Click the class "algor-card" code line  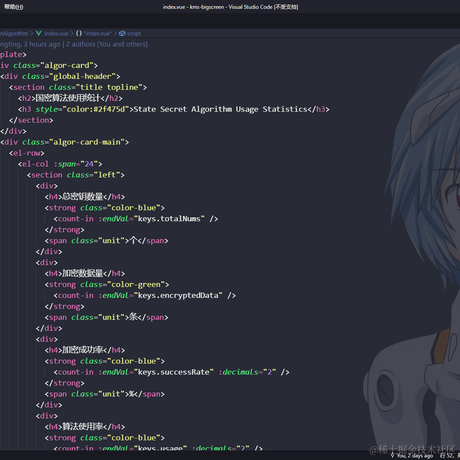(49, 65)
